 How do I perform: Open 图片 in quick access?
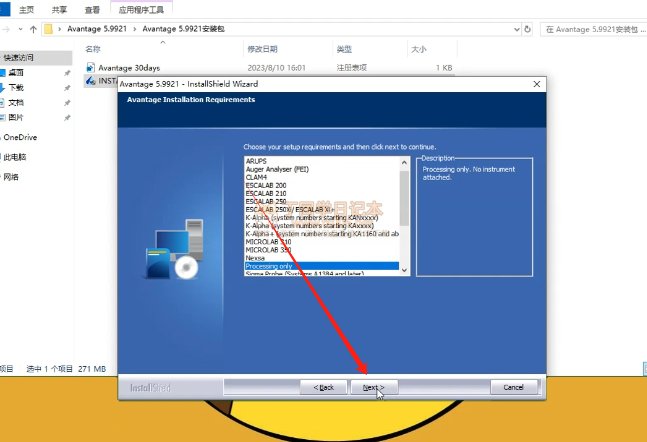(x=16, y=117)
